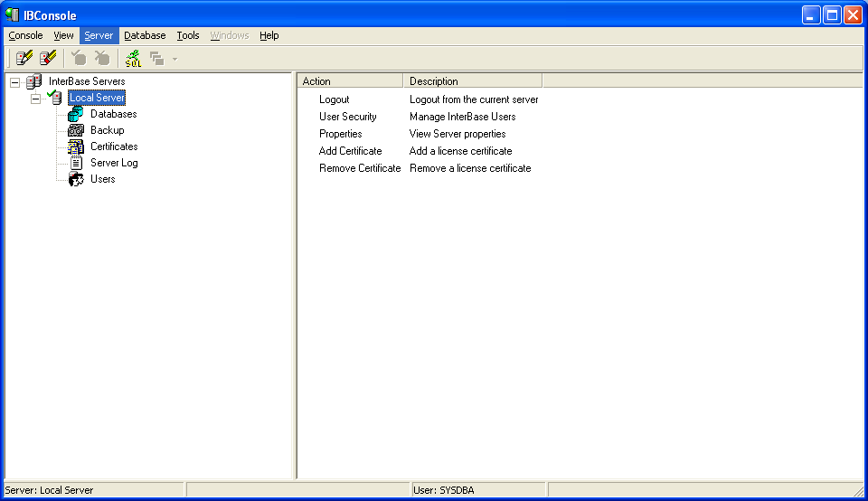This screenshot has width=868, height=501.
Task: Click the Databases cylinder icon
Action: coord(76,114)
